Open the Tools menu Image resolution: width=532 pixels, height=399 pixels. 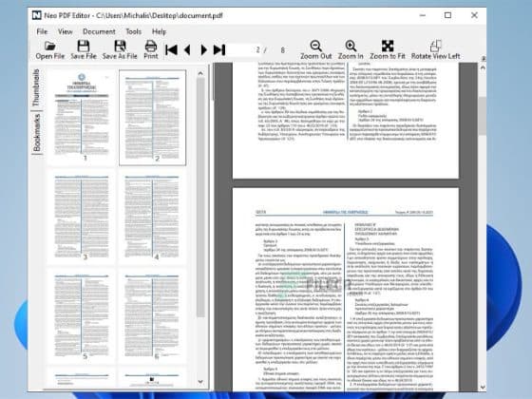[x=133, y=31]
